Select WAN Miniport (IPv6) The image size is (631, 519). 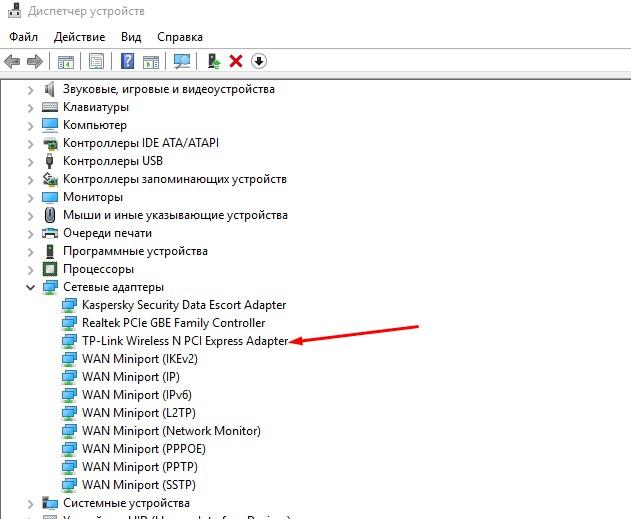tap(136, 395)
